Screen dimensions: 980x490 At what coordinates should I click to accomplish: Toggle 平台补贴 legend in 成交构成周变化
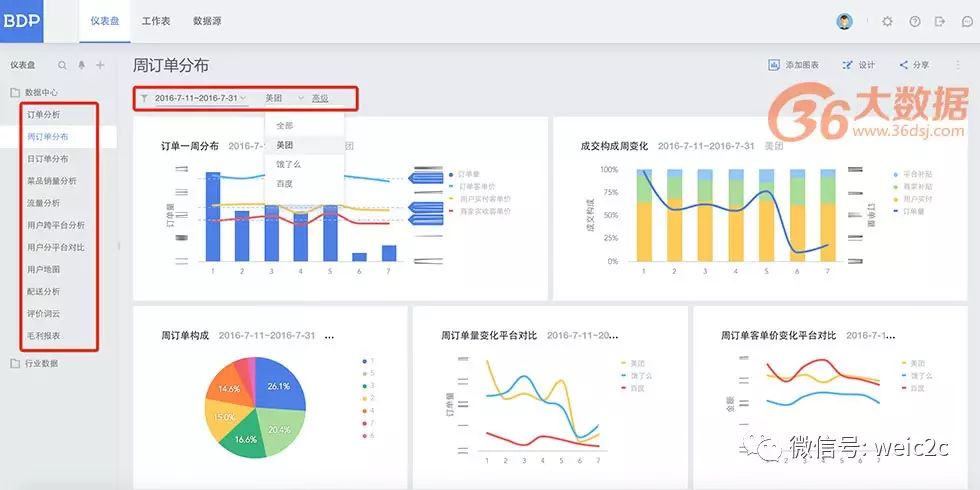(x=913, y=174)
